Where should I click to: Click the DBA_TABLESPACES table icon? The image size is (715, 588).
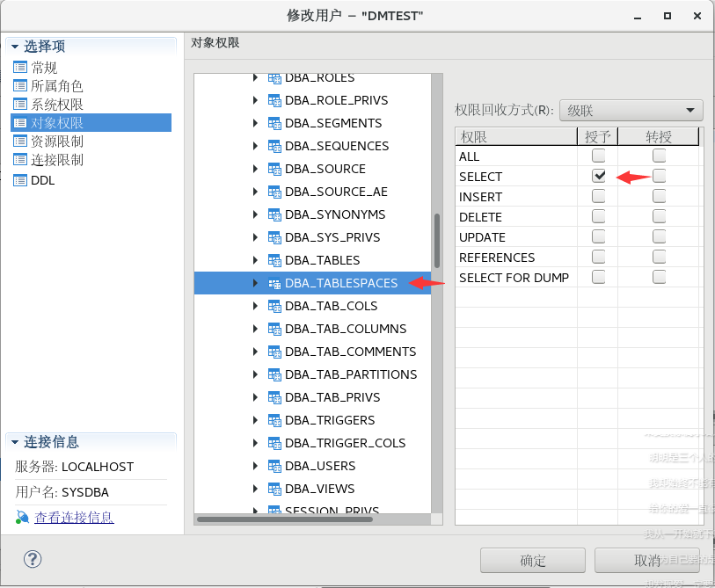point(274,284)
